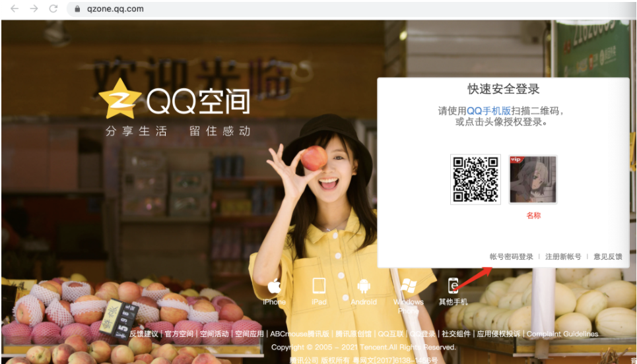
Task: Open the 意见反馈 link
Action: coord(608,257)
